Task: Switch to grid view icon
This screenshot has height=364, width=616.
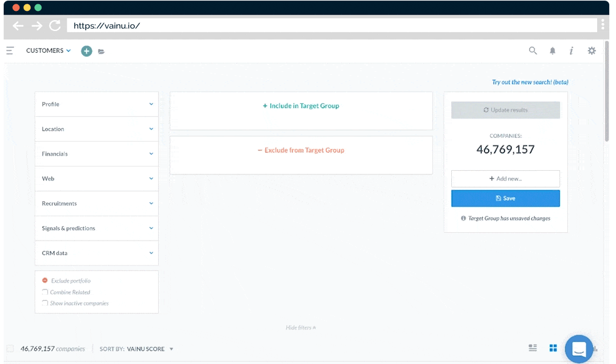Action: (553, 348)
